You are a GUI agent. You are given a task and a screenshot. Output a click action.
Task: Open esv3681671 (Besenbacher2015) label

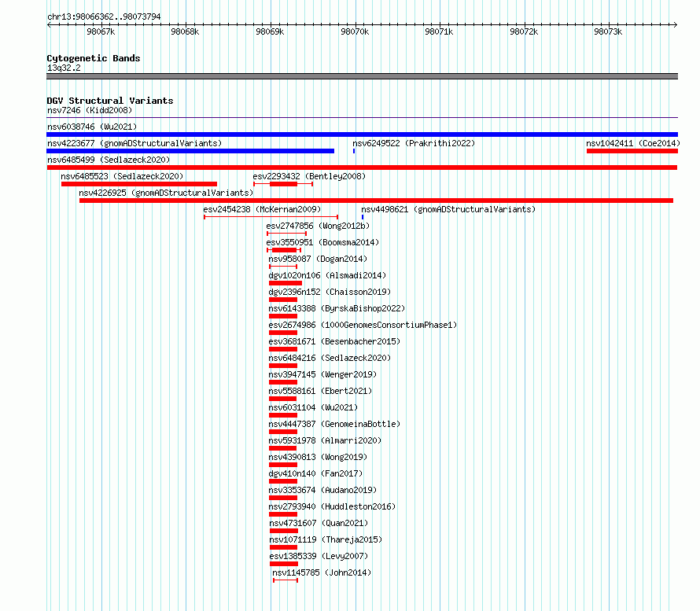(334, 341)
